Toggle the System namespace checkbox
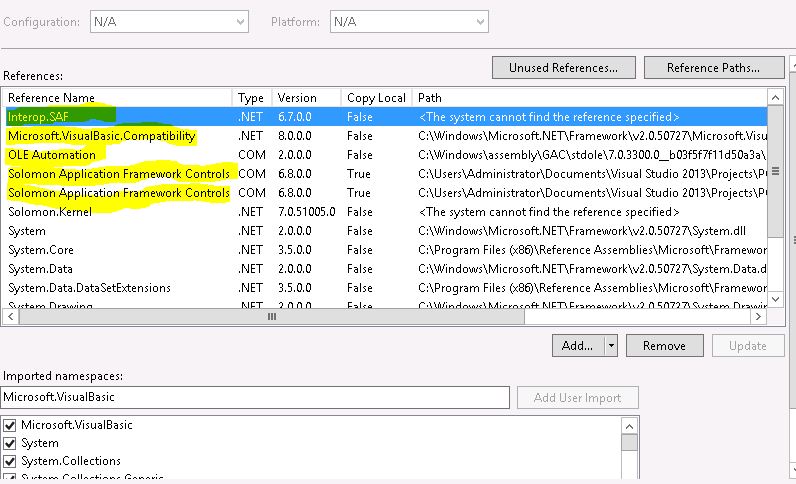The image size is (796, 484). 10,443
